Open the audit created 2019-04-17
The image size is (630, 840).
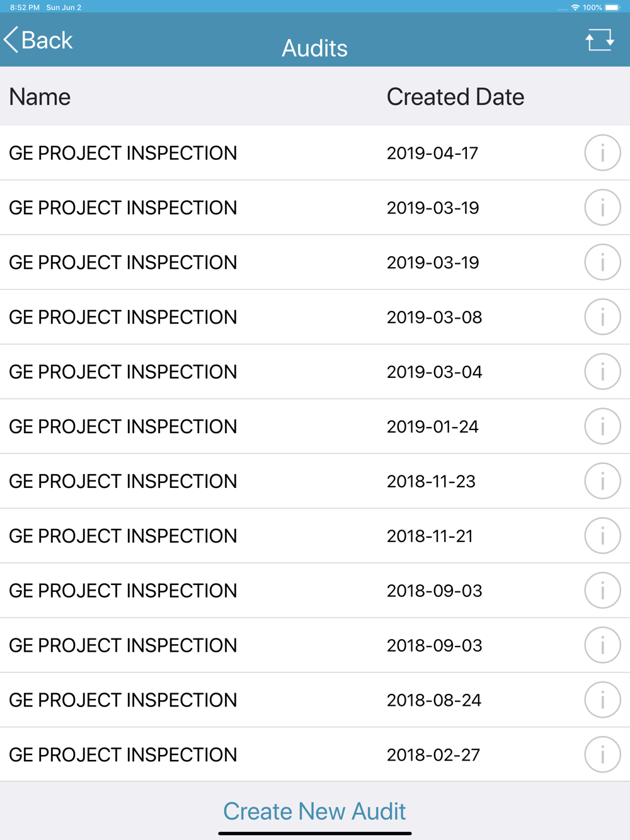pos(315,153)
